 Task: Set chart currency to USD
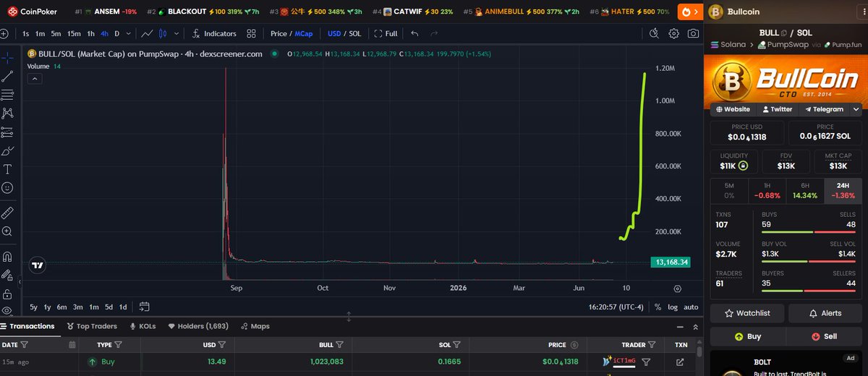pyautogui.click(x=334, y=33)
